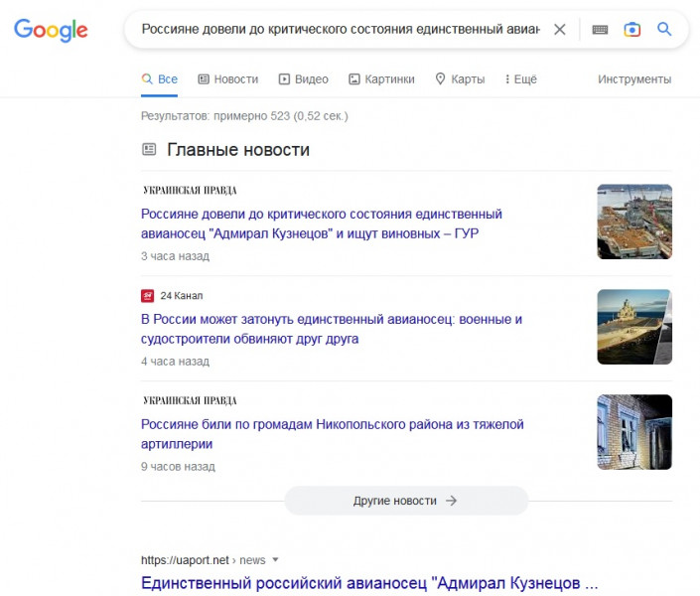Click the 9 часов назад timestamp
This screenshot has height=596, width=700.
tap(178, 467)
